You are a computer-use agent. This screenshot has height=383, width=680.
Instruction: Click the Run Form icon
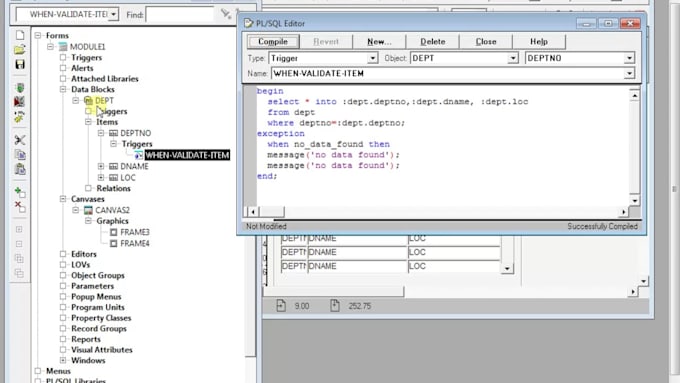point(20,88)
